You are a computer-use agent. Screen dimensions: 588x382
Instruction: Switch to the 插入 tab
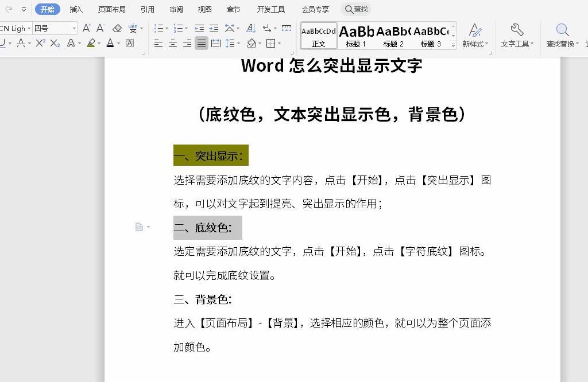(76, 9)
